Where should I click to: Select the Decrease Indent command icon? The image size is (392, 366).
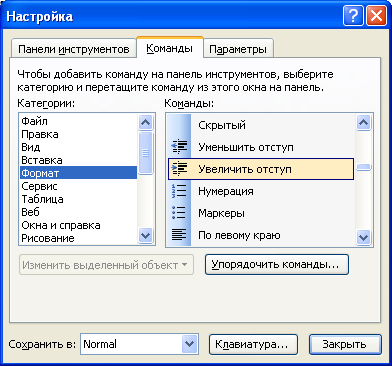click(179, 147)
